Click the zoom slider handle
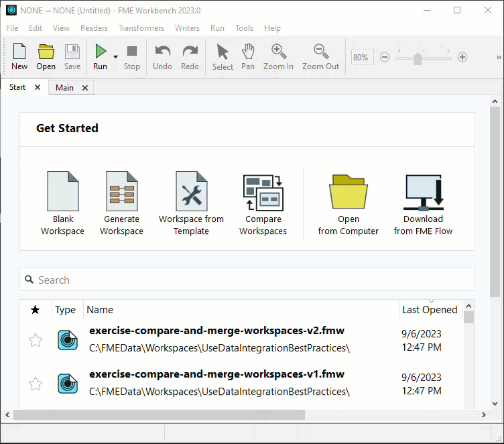 tap(418, 58)
